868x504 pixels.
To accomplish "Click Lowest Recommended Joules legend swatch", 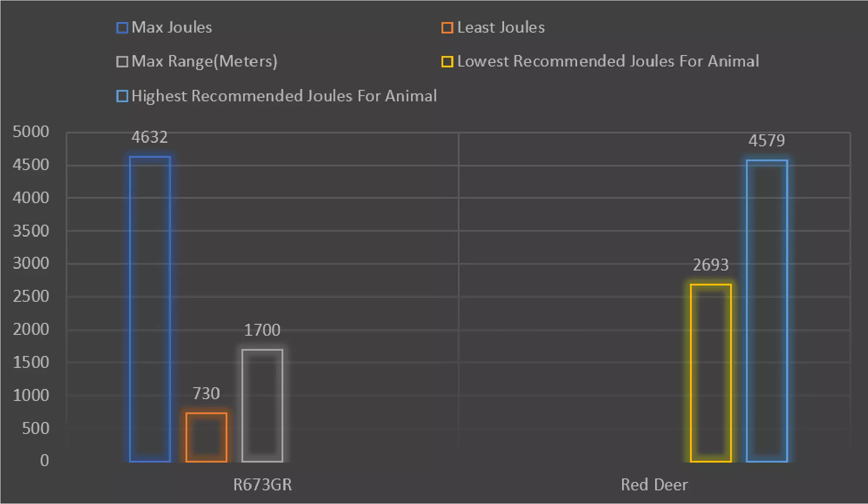I will (447, 62).
